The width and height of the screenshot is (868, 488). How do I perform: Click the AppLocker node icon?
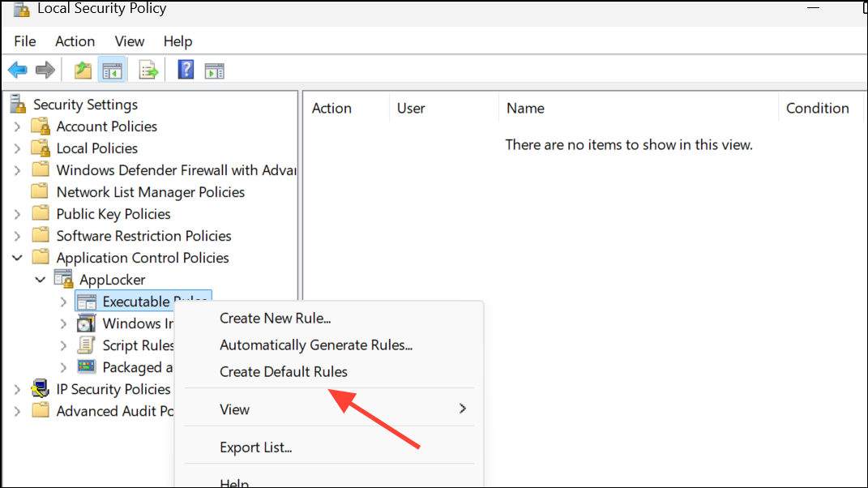tap(64, 279)
